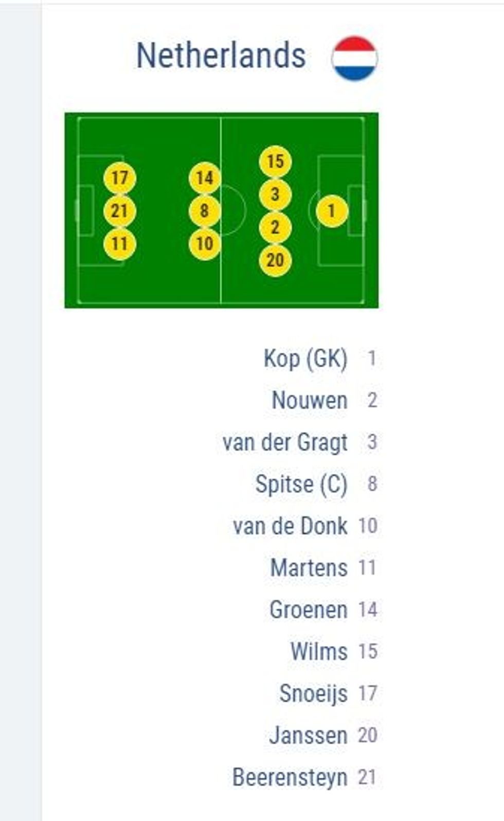Select van de Donk in lineup
504x821 pixels.
(290, 526)
